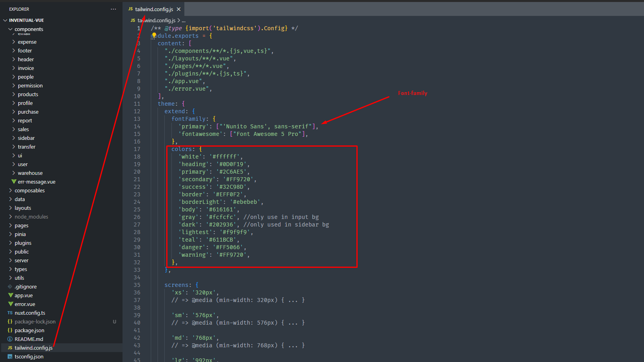Open the warehouse folder
The height and width of the screenshot is (362, 644).
[30, 173]
